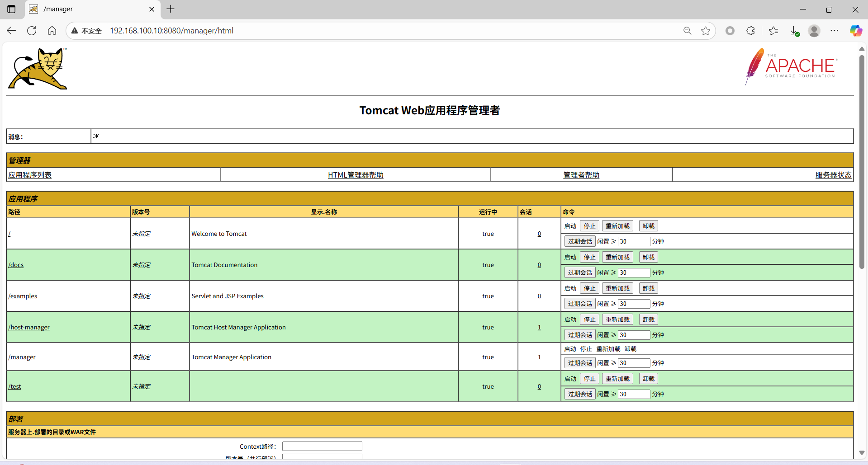This screenshot has width=868, height=465.
Task: Stop the /docs application
Action: [x=589, y=257]
